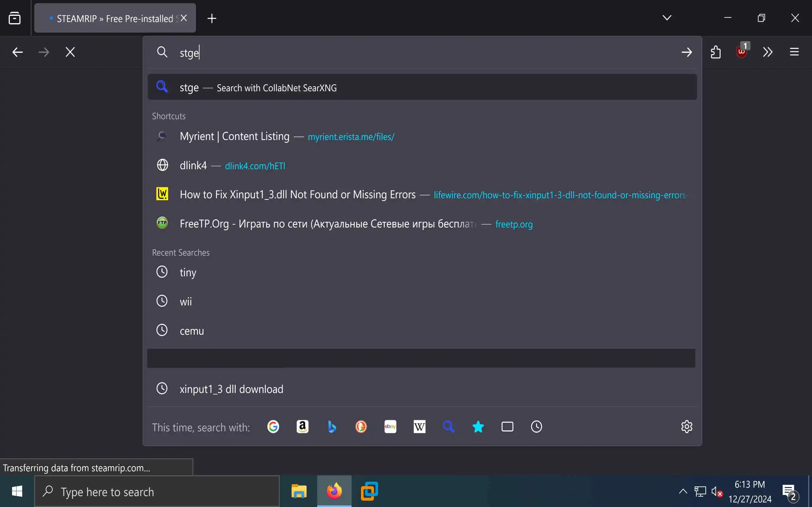Search with DuckDuckGo one-off engine icon
This screenshot has width=812, height=507.
point(361,427)
